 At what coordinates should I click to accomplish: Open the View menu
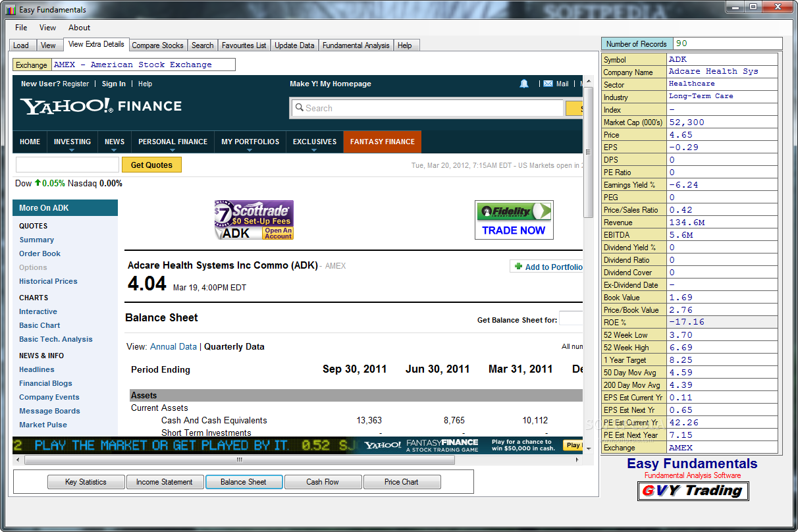(47, 28)
